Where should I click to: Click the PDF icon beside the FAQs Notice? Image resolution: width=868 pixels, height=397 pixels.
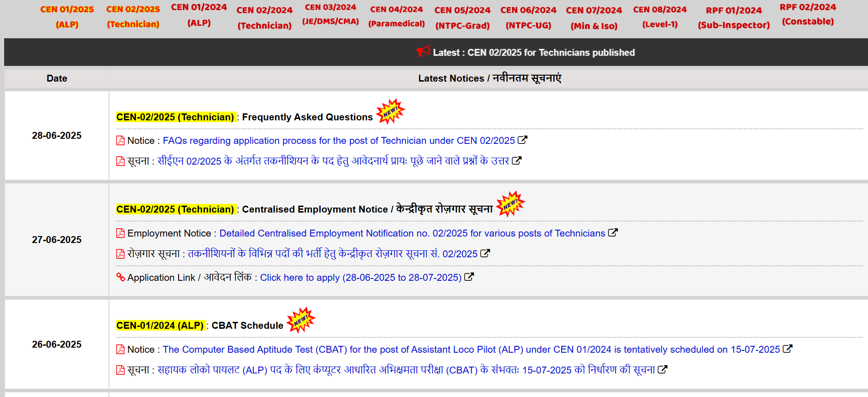[120, 141]
